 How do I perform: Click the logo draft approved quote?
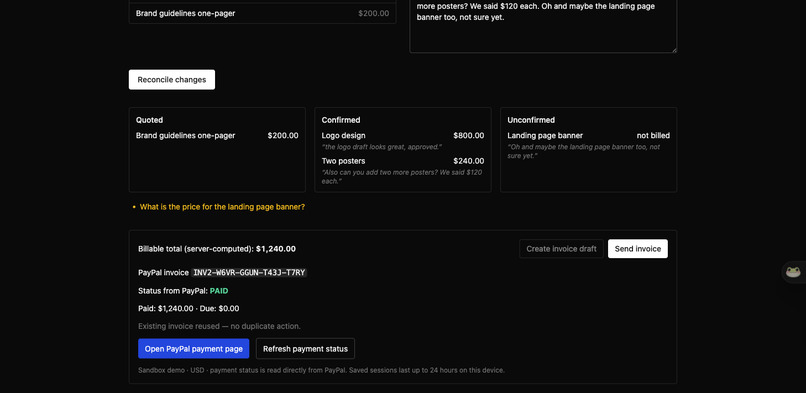tap(381, 147)
